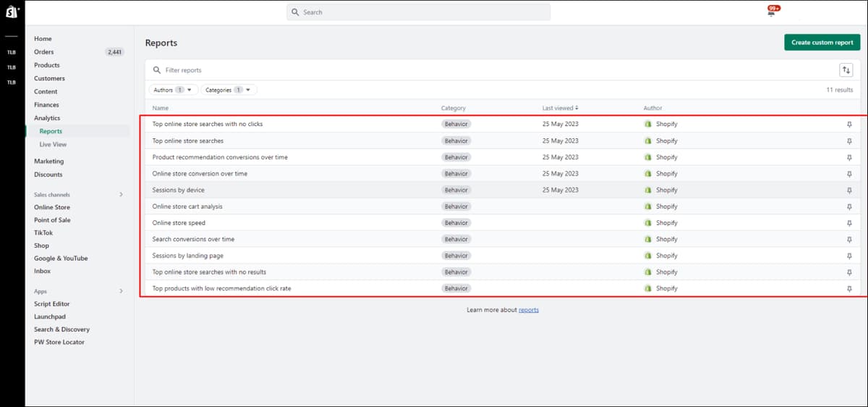The height and width of the screenshot is (407, 868).
Task: Open Inbox in the sidebar
Action: [x=43, y=271]
